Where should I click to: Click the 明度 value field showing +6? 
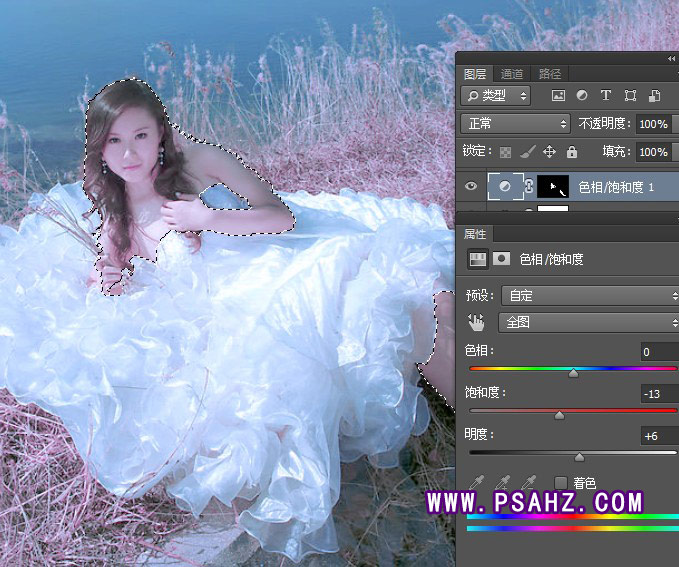click(658, 436)
